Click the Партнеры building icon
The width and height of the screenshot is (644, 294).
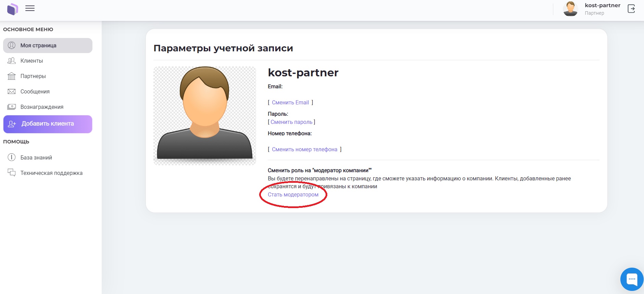click(x=12, y=76)
